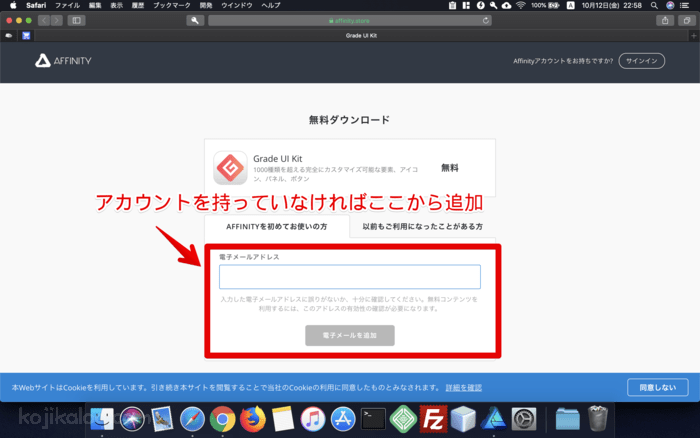Click the Grade UI Kit product icon
700x438 pixels.
230,168
